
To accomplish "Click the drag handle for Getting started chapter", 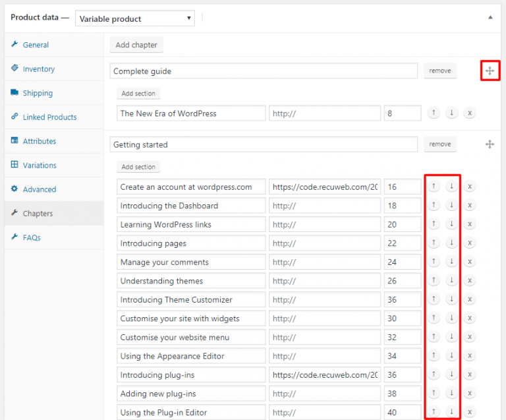I will pos(490,144).
